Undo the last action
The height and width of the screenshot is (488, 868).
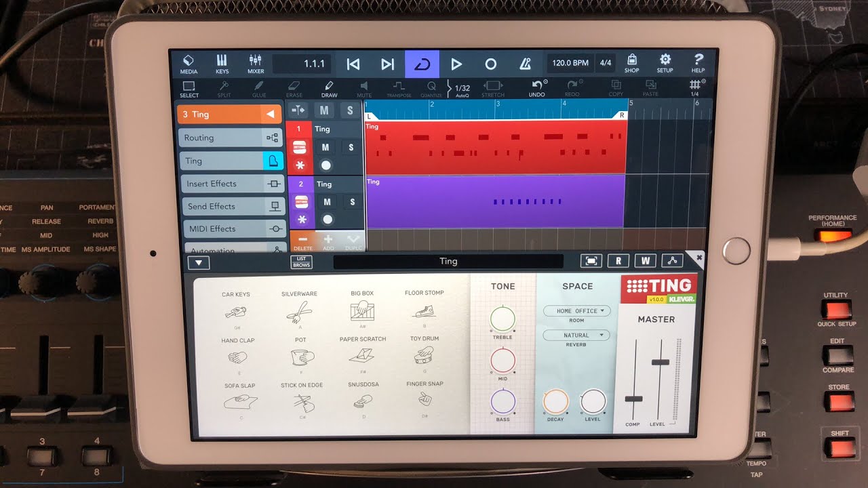click(x=537, y=89)
